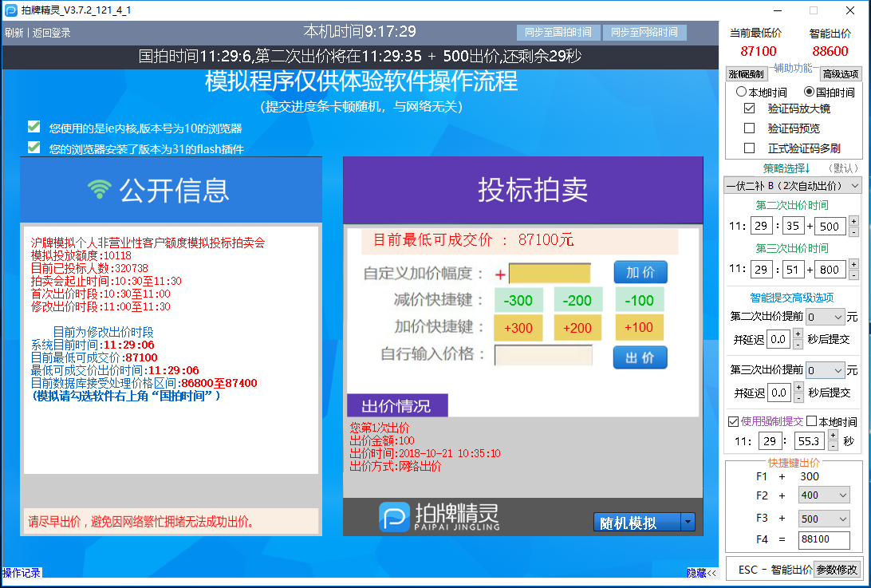Screen dimensions: 871x588
Task: Decrease 第三次出价 delay seconds stepper
Action: [x=798, y=398]
